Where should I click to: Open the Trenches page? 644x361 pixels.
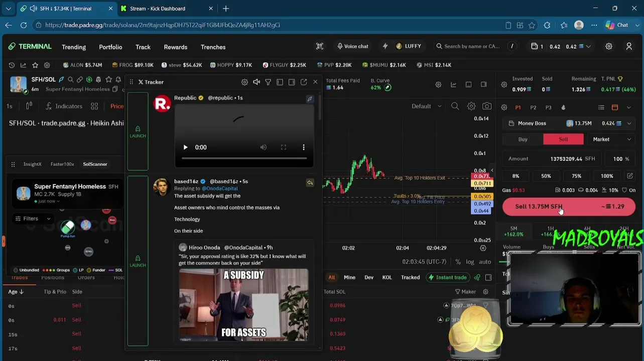(213, 47)
